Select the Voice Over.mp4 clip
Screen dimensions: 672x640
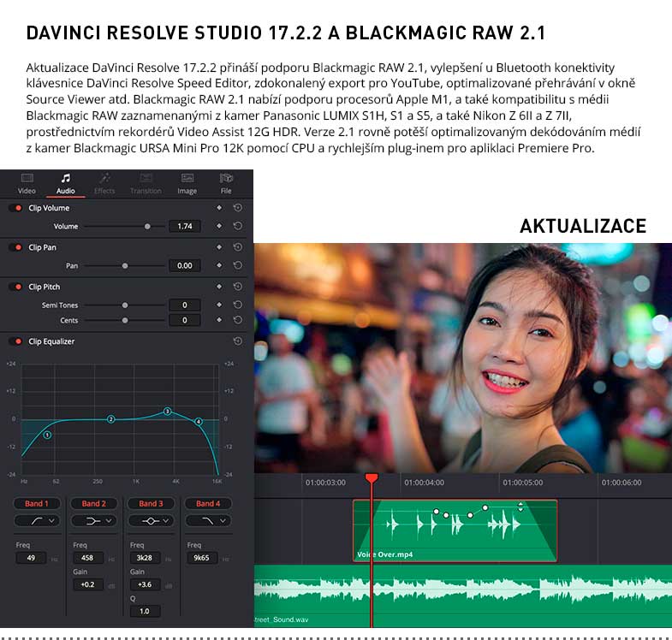coord(455,530)
